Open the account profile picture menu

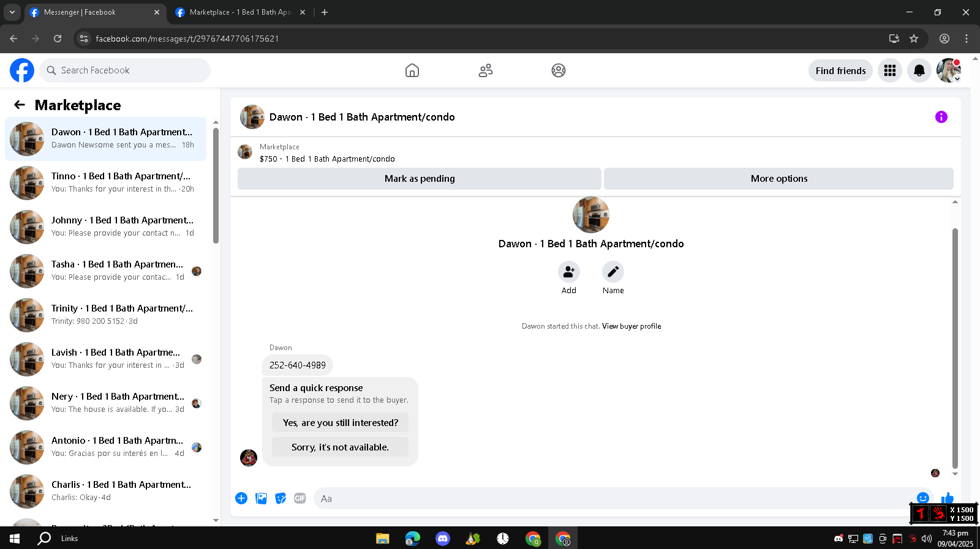(x=949, y=70)
